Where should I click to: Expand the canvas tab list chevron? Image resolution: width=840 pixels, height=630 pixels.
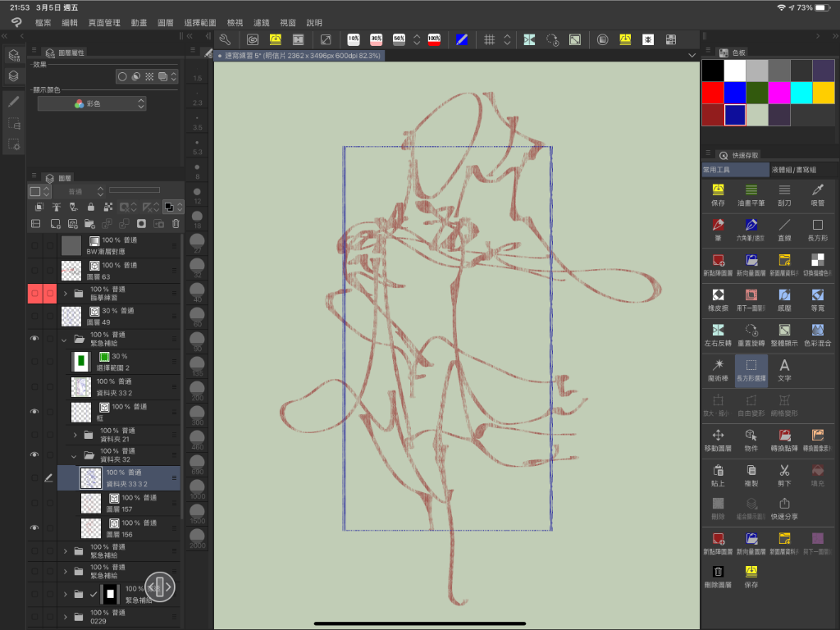point(692,55)
